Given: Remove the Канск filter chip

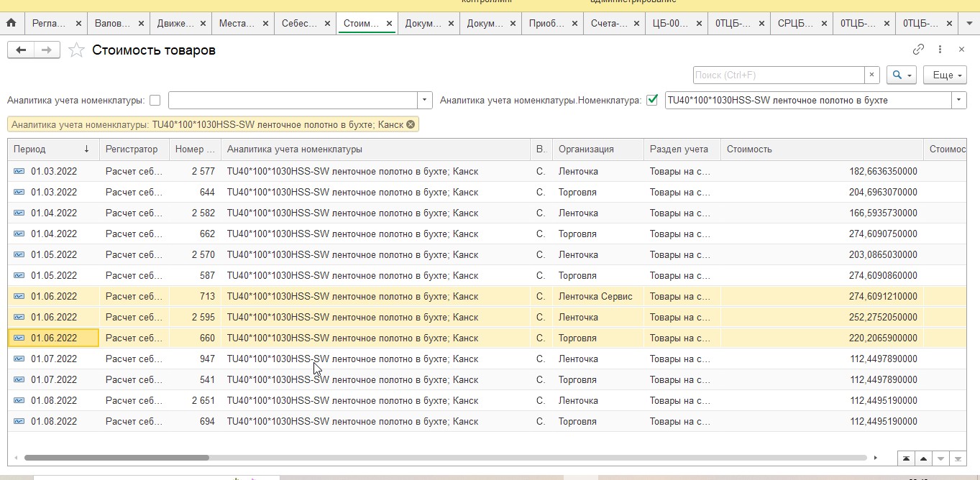Looking at the screenshot, I should point(411,124).
